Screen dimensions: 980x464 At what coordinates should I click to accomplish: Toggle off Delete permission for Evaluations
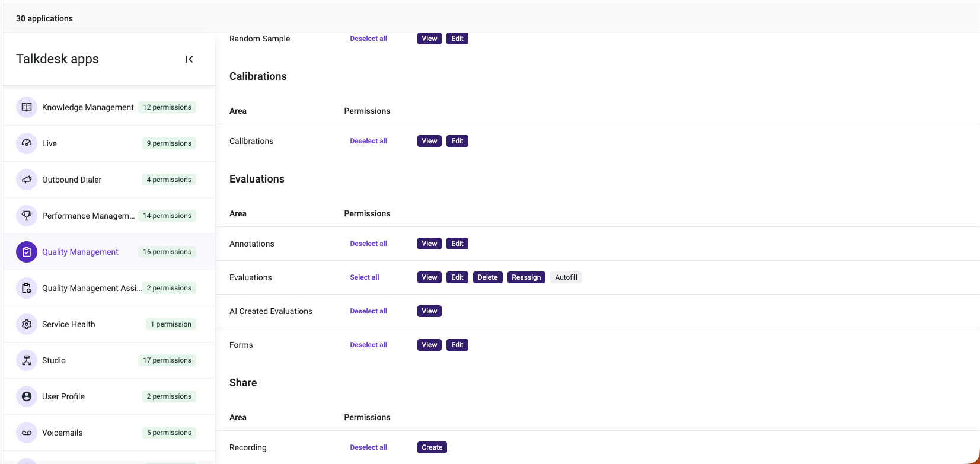tap(488, 277)
